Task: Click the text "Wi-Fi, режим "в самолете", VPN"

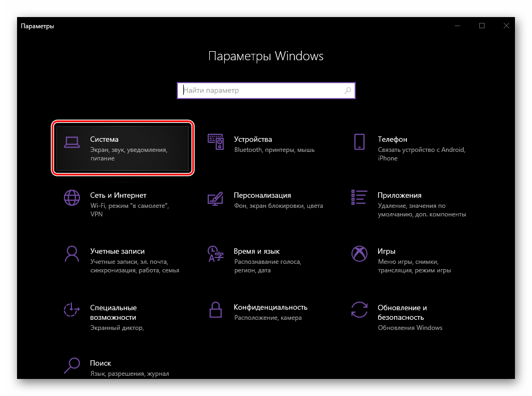Action: click(129, 210)
